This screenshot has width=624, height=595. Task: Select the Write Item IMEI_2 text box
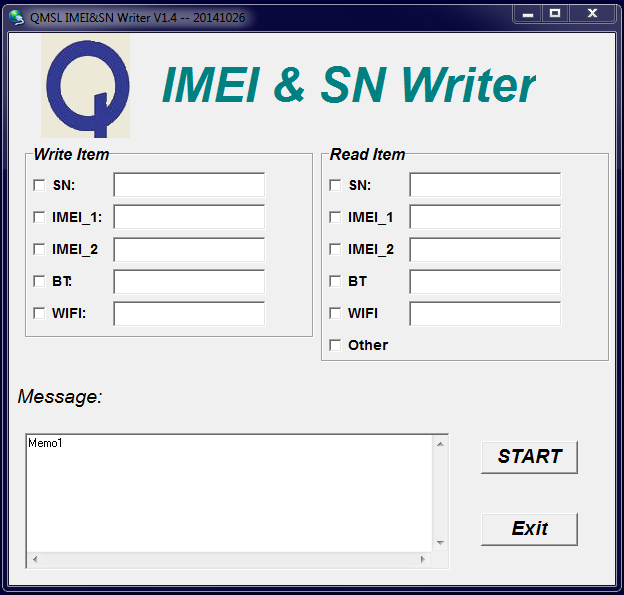(x=189, y=250)
